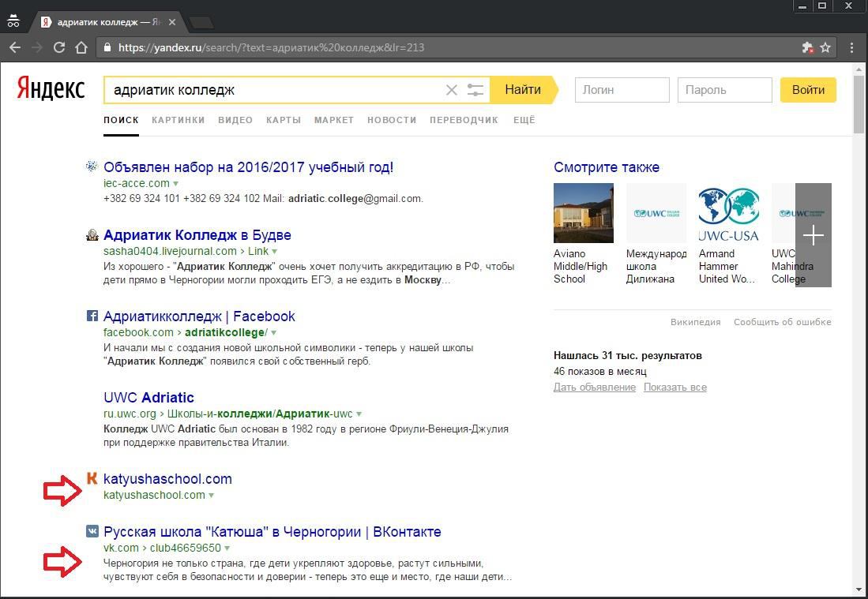Open advanced search settings sliders icon
868x599 pixels.
(475, 90)
